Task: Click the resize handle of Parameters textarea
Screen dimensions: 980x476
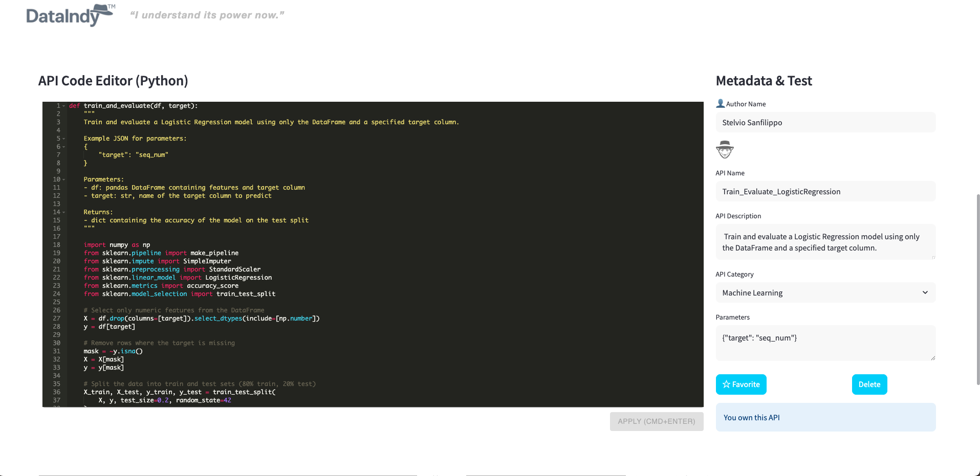Action: [x=933, y=358]
